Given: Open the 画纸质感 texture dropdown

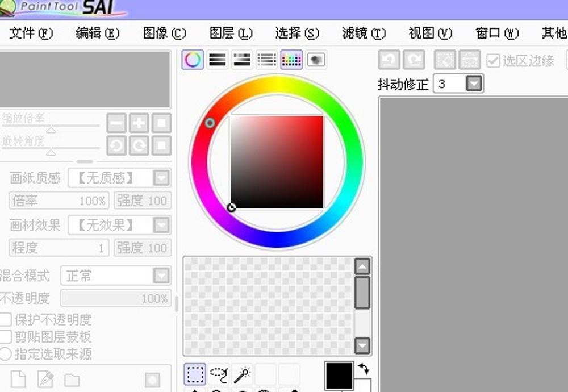Looking at the screenshot, I should (162, 178).
